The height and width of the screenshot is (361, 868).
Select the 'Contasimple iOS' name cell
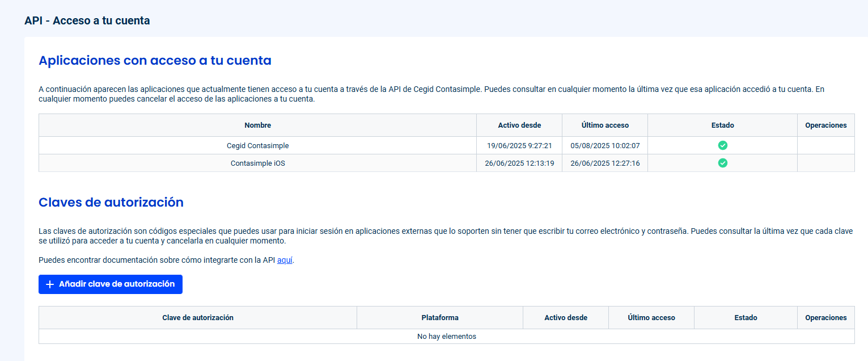point(258,163)
